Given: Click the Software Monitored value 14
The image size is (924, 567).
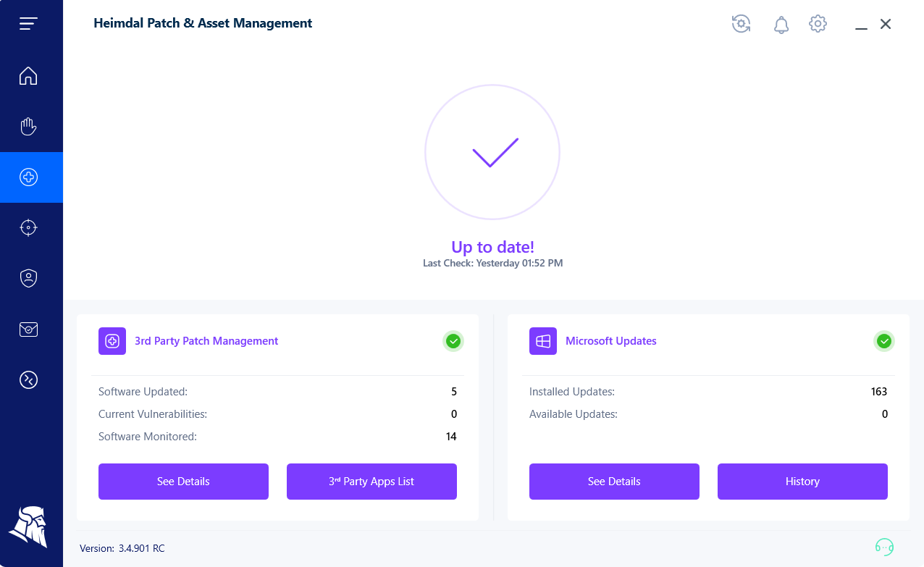Looking at the screenshot, I should pos(452,437).
